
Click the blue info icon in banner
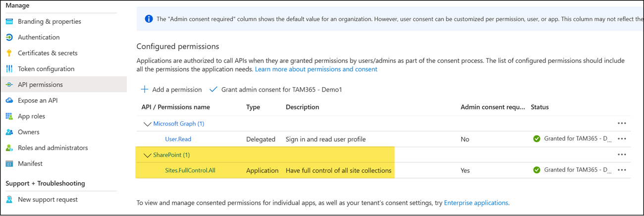[x=149, y=19]
